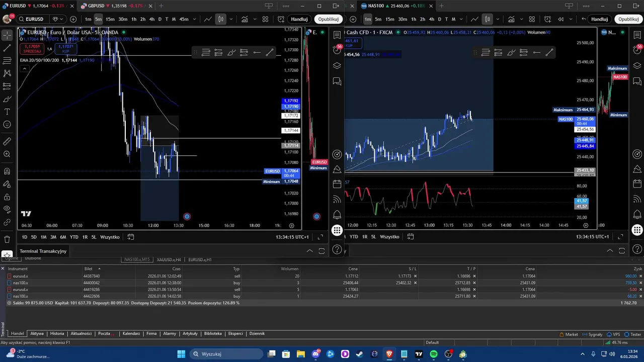Maximize the Terminal Transakcyjny panel
The width and height of the screenshot is (644, 362).
pyautogui.click(x=321, y=250)
